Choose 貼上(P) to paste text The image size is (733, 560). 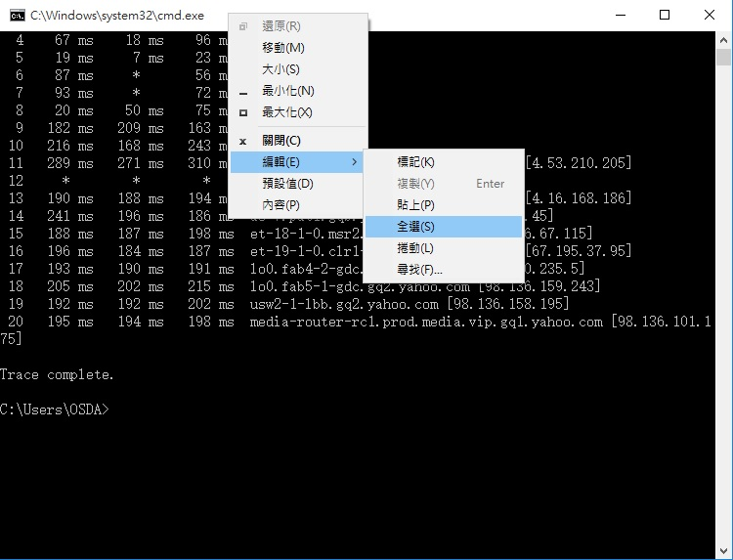pos(415,205)
